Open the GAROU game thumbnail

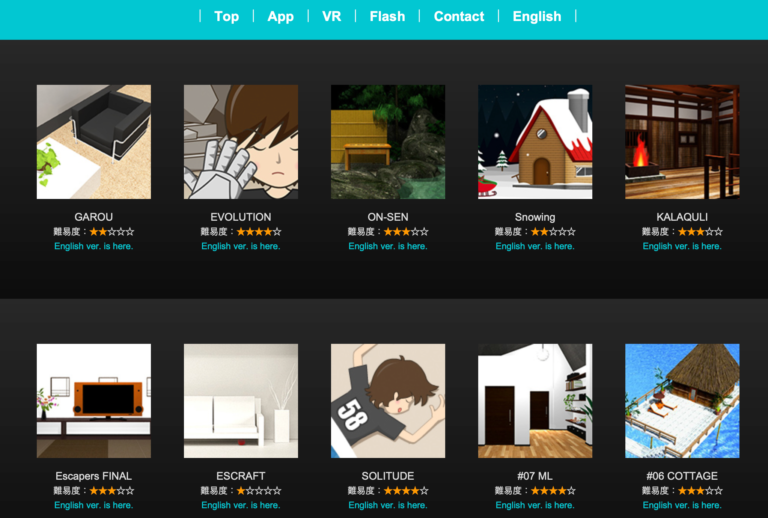pyautogui.click(x=94, y=142)
